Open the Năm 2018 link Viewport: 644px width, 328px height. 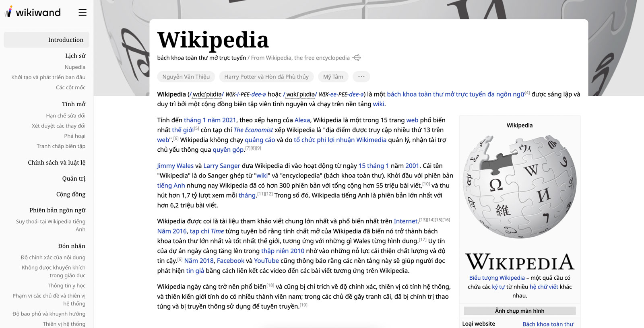point(199,261)
